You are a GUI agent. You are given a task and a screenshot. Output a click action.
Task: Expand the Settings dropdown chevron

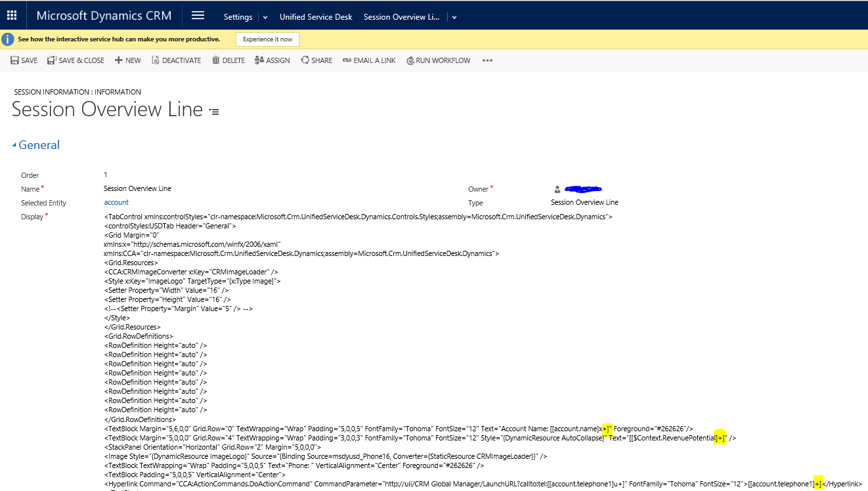point(265,17)
